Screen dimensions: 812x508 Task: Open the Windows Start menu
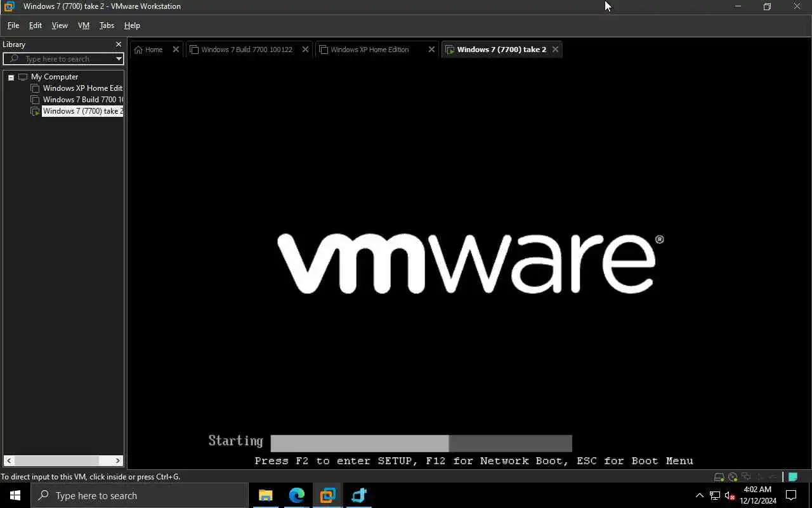tap(15, 495)
